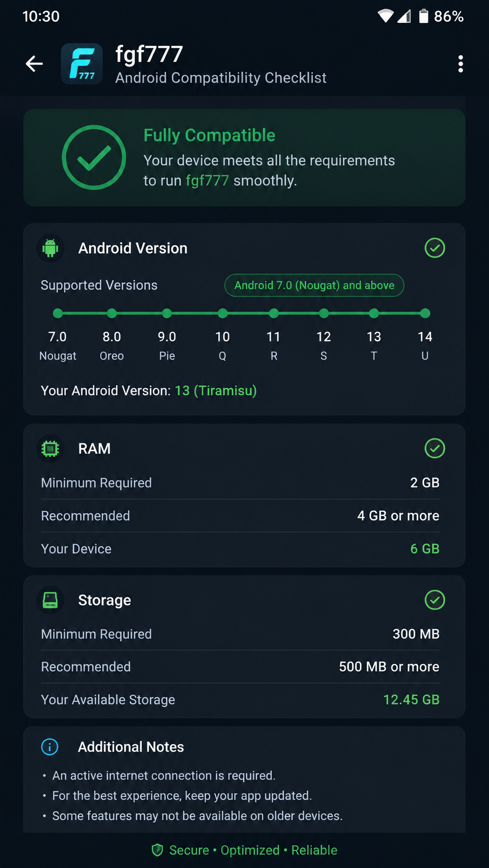Tap the fgf777 app logo

[82, 64]
